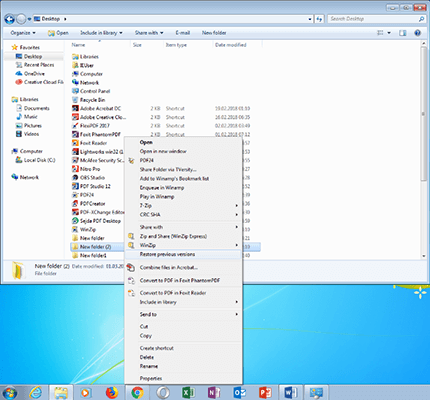Open the Organize dropdown menu
This screenshot has height=400, width=430.
23,33
